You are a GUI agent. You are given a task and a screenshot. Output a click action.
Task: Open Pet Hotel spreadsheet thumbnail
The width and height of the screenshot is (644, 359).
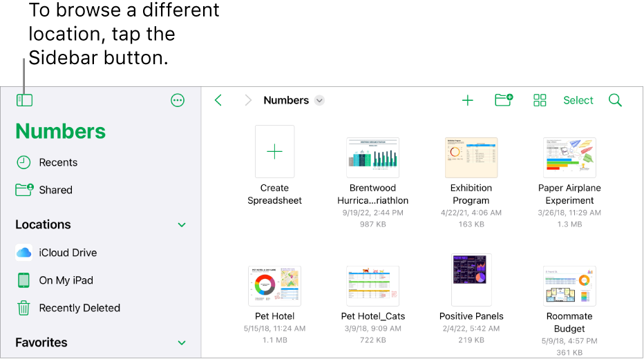[274, 286]
